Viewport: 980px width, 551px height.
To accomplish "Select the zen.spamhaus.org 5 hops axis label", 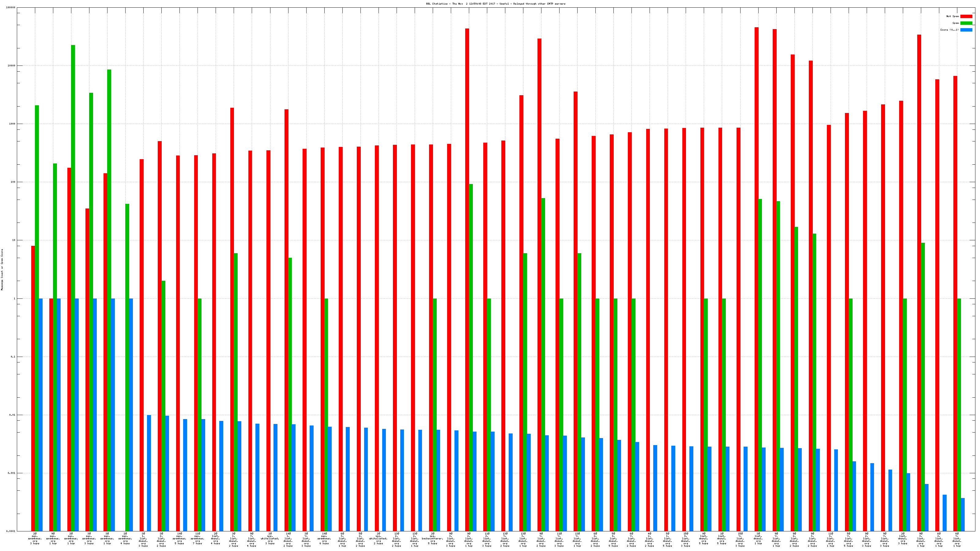I will pyautogui.click(x=179, y=538).
